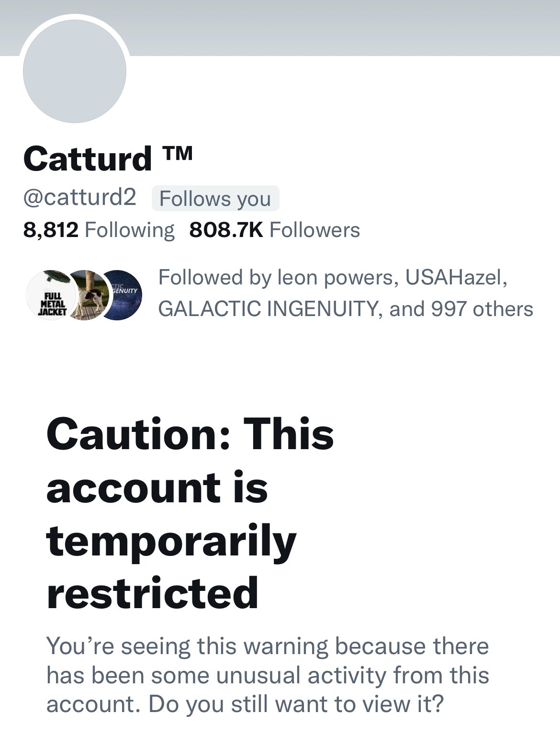Open the 808.7K Followers list
The image size is (560, 747).
pyautogui.click(x=275, y=230)
